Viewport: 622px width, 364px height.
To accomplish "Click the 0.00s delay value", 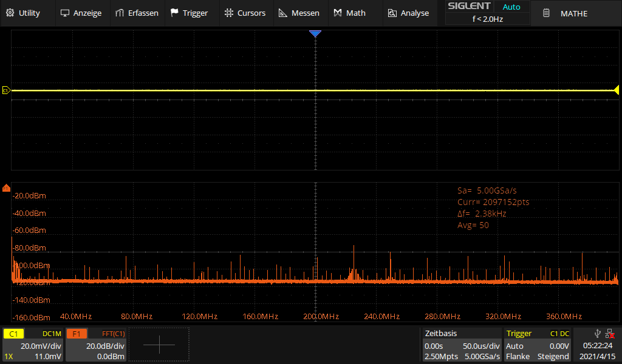I will 434,346.
